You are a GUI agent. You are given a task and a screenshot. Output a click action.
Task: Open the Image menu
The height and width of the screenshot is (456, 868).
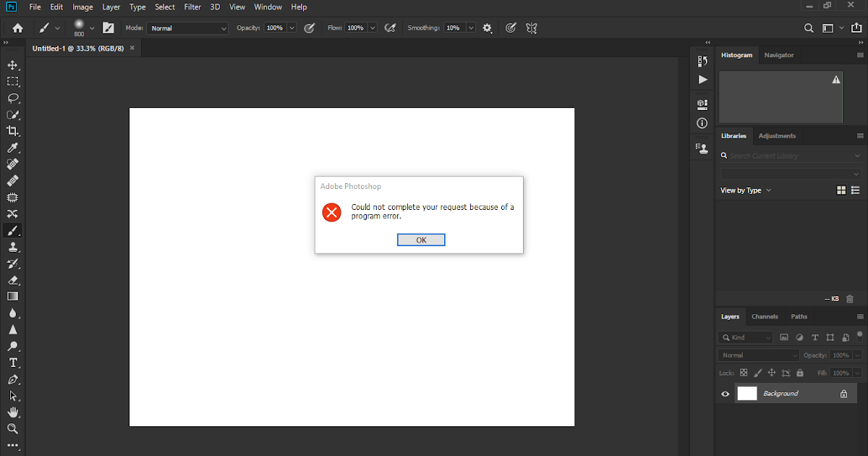coord(82,7)
